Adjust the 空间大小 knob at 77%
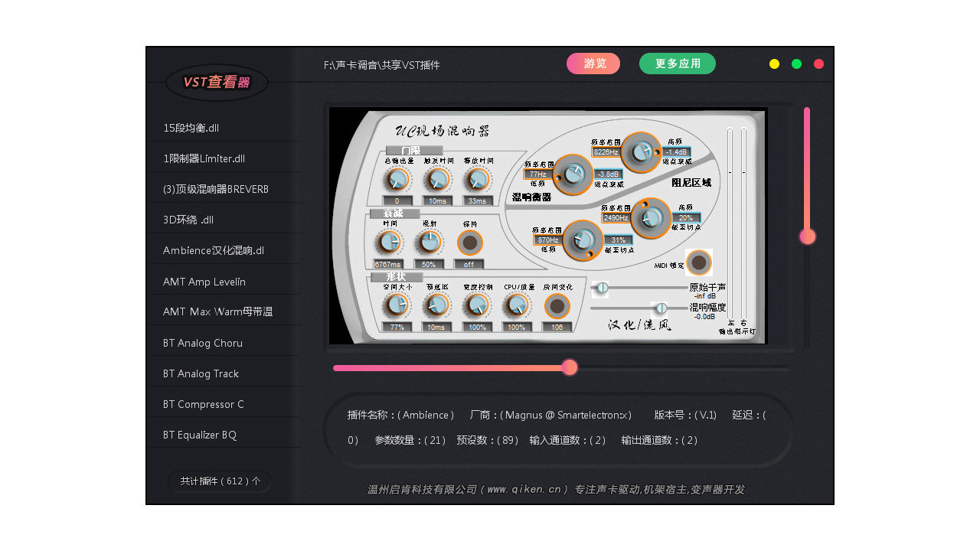This screenshot has width=980, height=551. [x=397, y=304]
